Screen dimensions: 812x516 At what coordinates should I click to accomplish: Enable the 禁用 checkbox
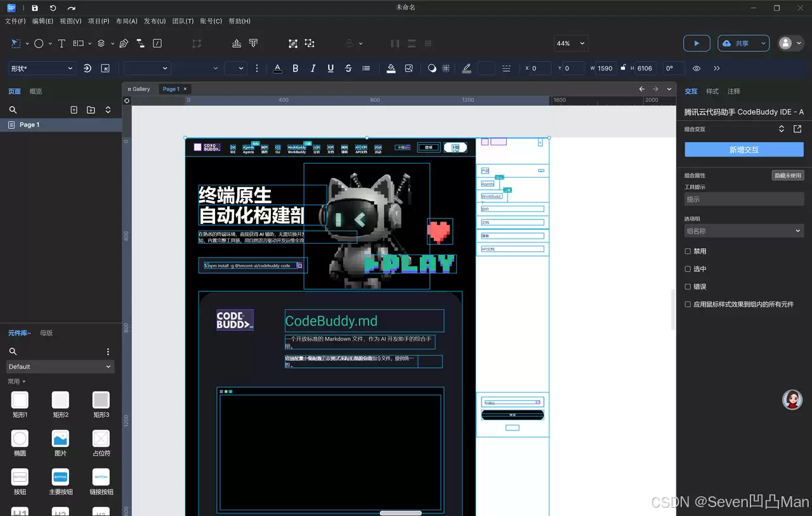coord(688,251)
